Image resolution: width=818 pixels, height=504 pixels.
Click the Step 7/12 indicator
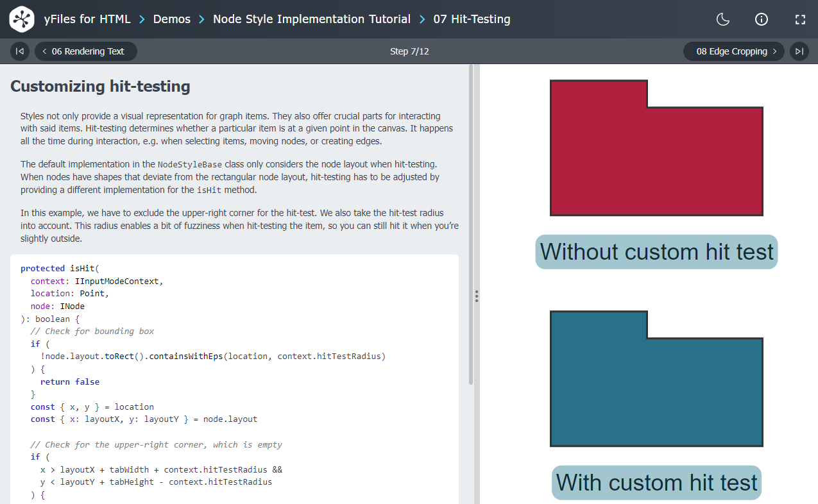coord(409,51)
